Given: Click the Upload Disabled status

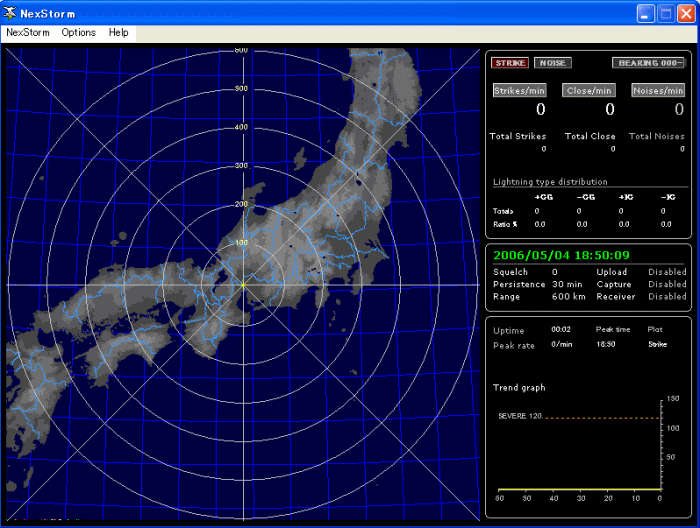Looking at the screenshot, I should tap(667, 272).
